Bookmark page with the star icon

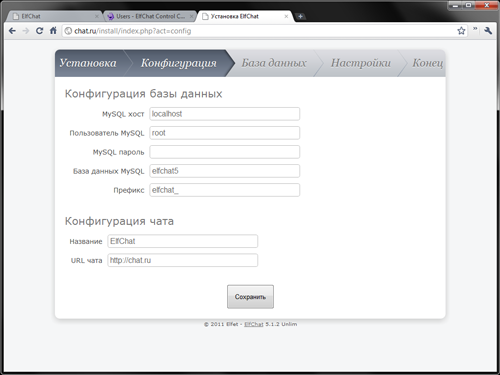click(461, 31)
